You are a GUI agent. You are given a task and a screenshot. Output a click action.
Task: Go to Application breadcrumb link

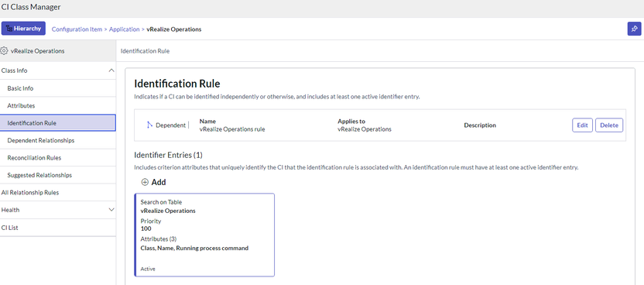tap(125, 29)
